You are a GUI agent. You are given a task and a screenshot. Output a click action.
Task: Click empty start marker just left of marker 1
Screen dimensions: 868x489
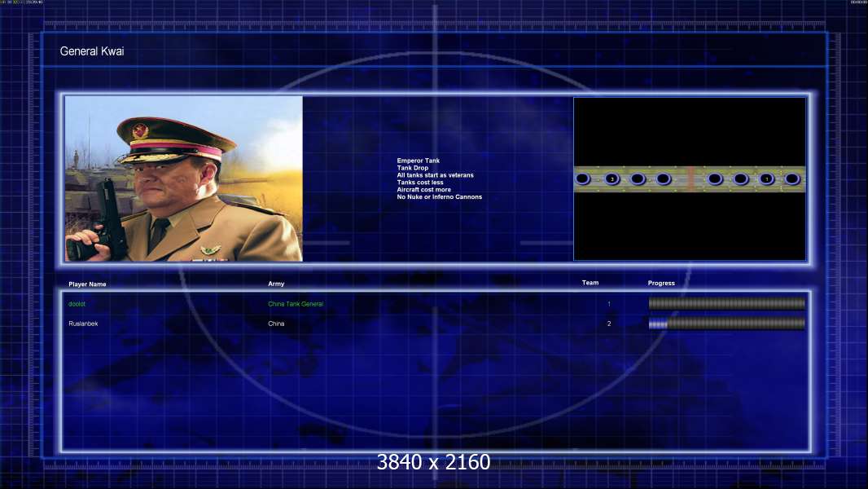(x=741, y=178)
